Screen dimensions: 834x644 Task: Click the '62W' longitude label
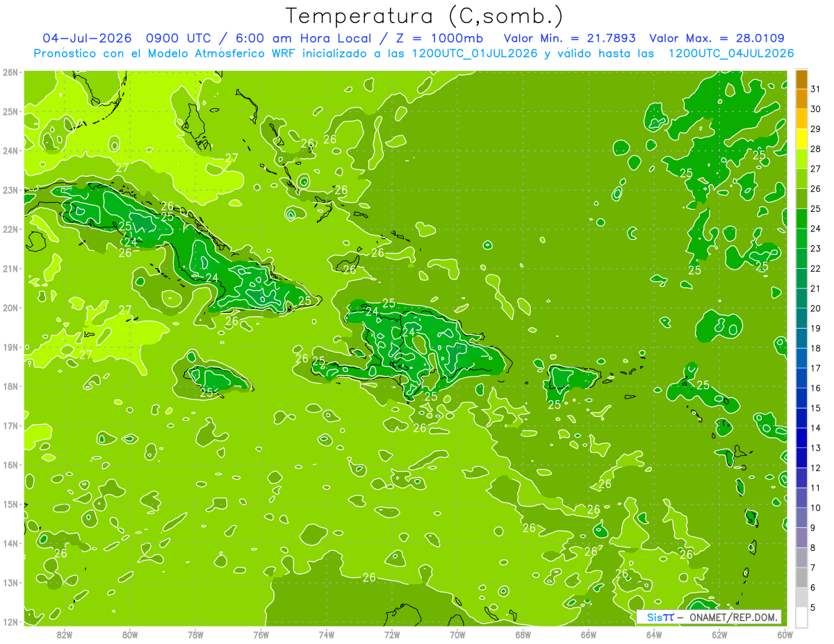pos(719,634)
